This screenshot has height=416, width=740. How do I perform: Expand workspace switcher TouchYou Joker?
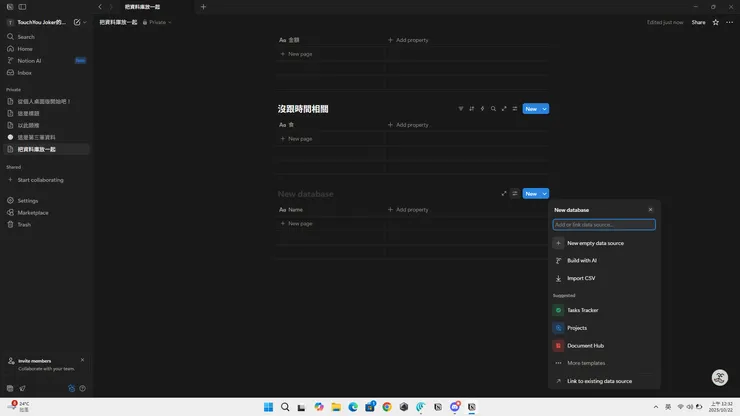coord(41,22)
